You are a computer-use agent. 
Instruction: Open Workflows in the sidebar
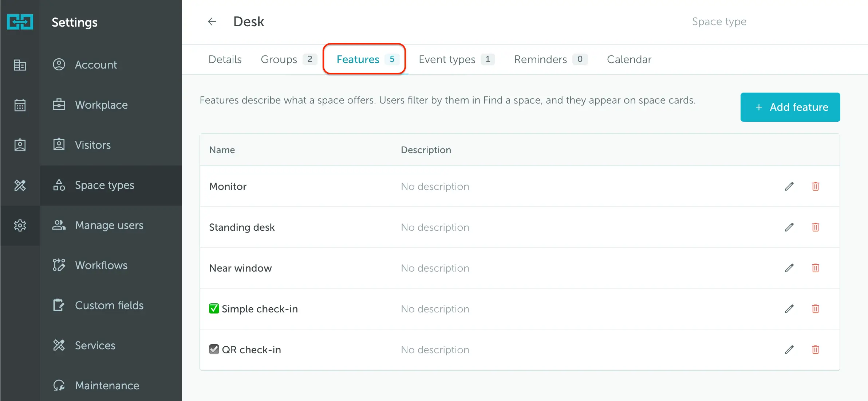tap(111, 265)
